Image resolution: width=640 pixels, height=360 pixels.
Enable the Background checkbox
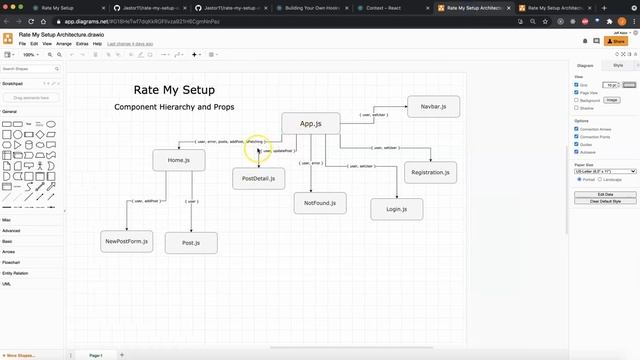tap(576, 100)
